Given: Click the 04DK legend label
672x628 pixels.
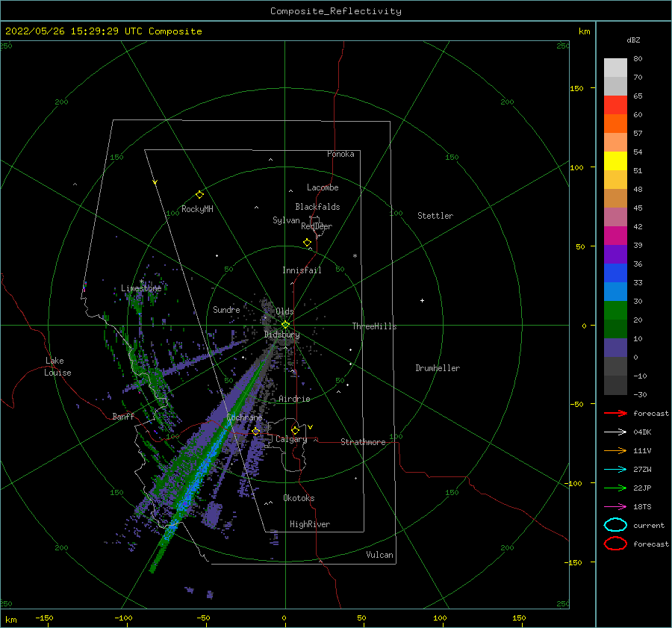Looking at the screenshot, I should 642,432.
